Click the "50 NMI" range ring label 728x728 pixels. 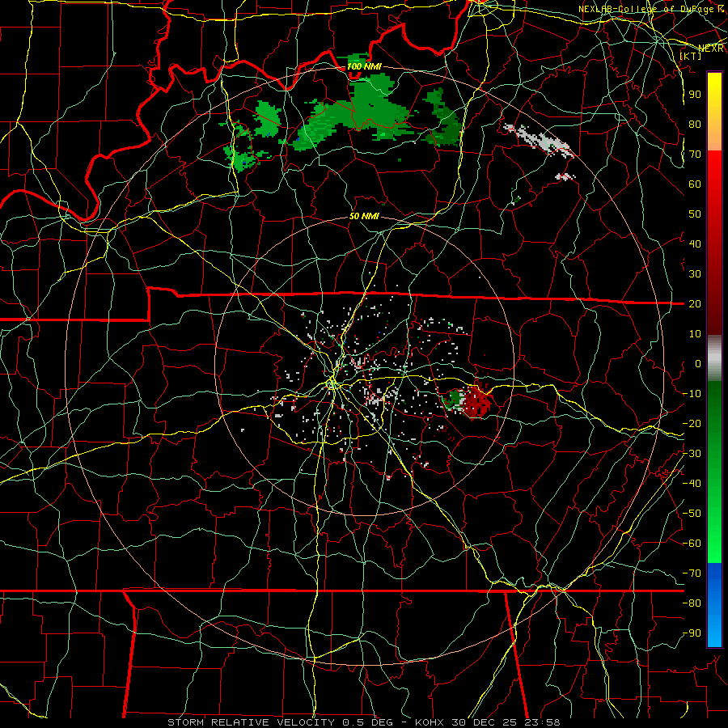point(365,216)
